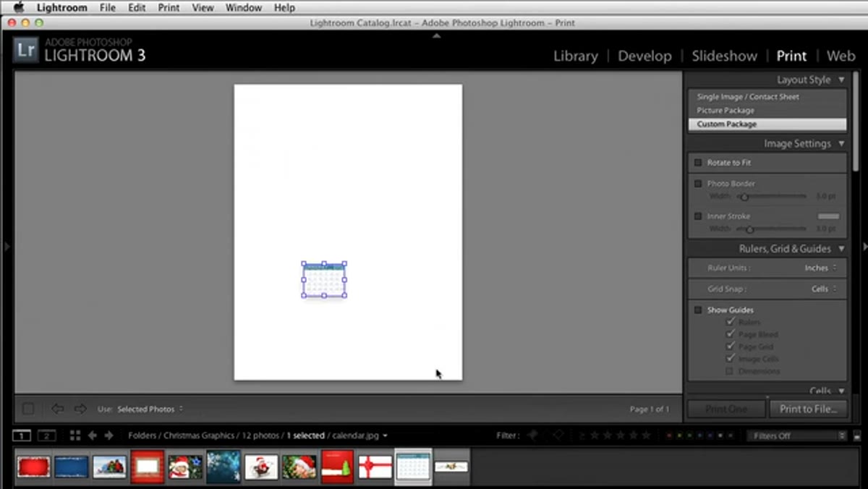The width and height of the screenshot is (868, 489).
Task: Switch to the Library module
Action: 576,56
